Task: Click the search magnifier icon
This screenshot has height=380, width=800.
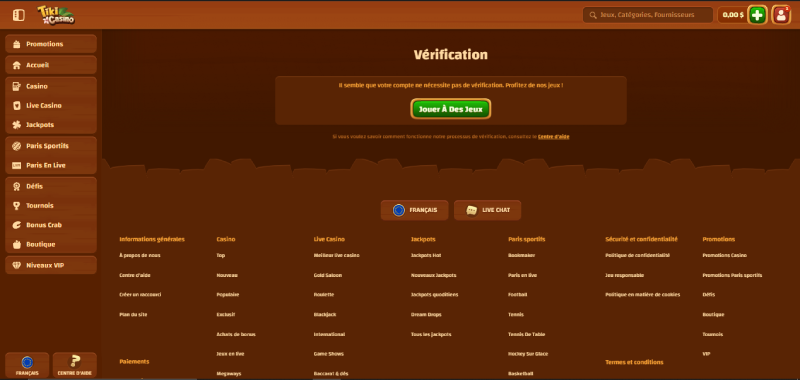Action: (593, 15)
